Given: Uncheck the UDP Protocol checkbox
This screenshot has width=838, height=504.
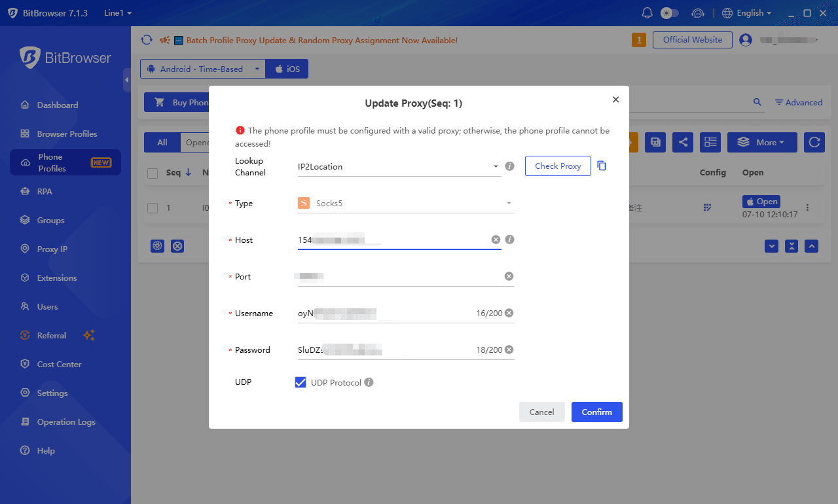Looking at the screenshot, I should [x=301, y=382].
